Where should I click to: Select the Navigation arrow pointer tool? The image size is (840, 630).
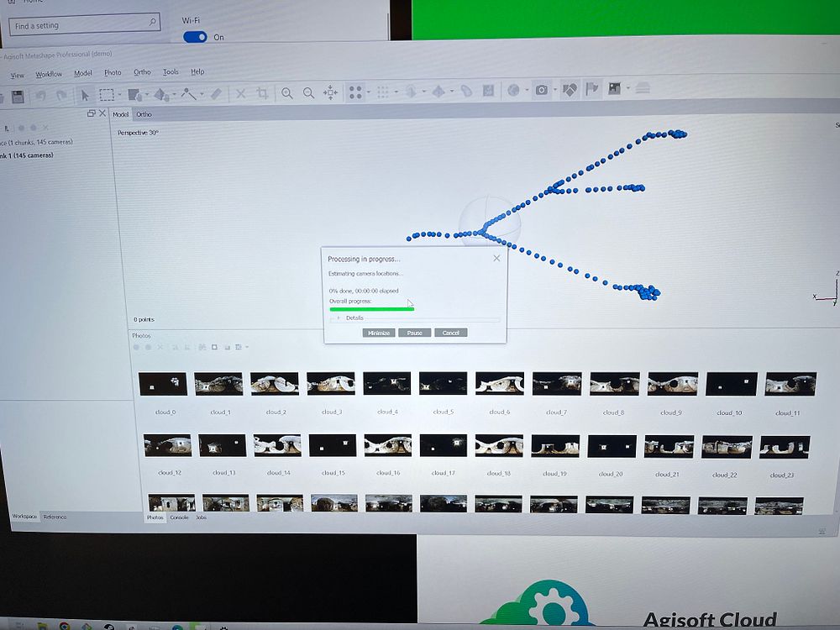point(85,96)
